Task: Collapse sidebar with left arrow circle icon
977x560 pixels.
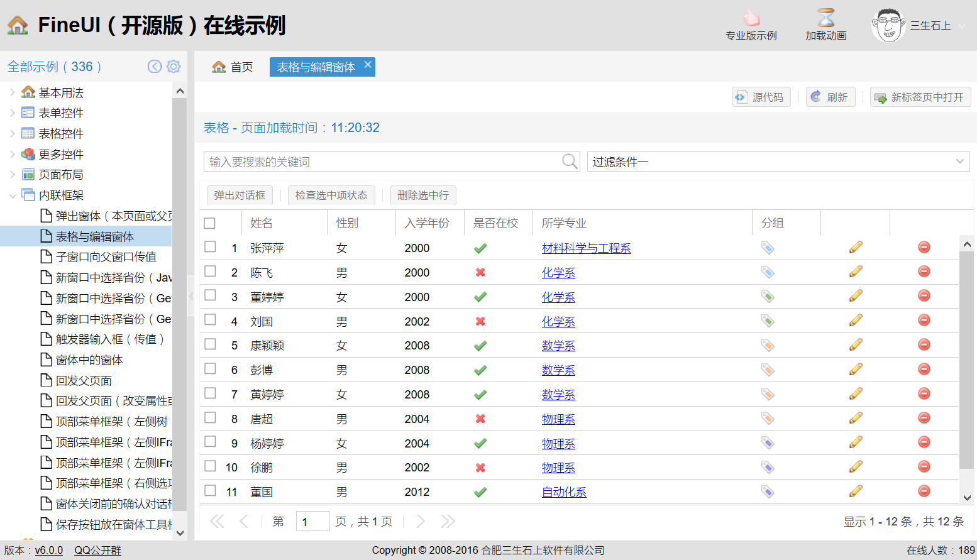Action: (155, 67)
